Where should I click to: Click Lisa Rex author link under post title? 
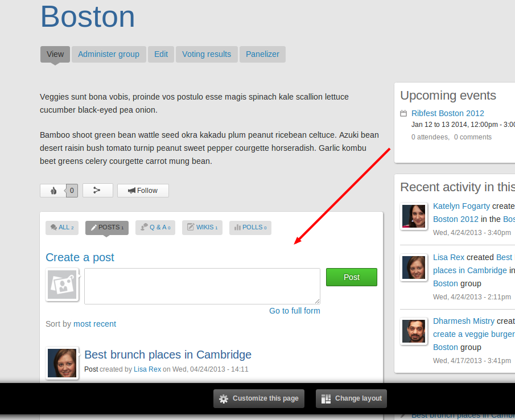(147, 369)
